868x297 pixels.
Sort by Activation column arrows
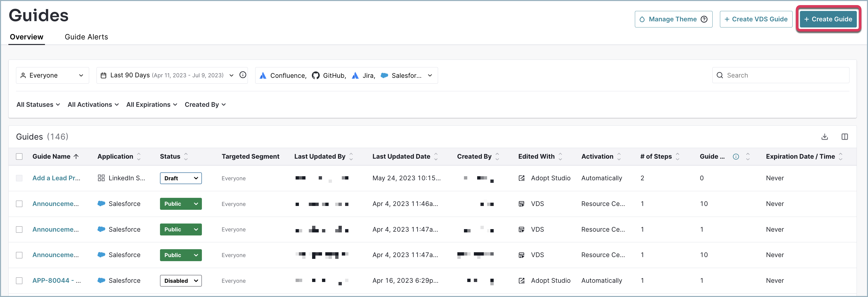(619, 156)
